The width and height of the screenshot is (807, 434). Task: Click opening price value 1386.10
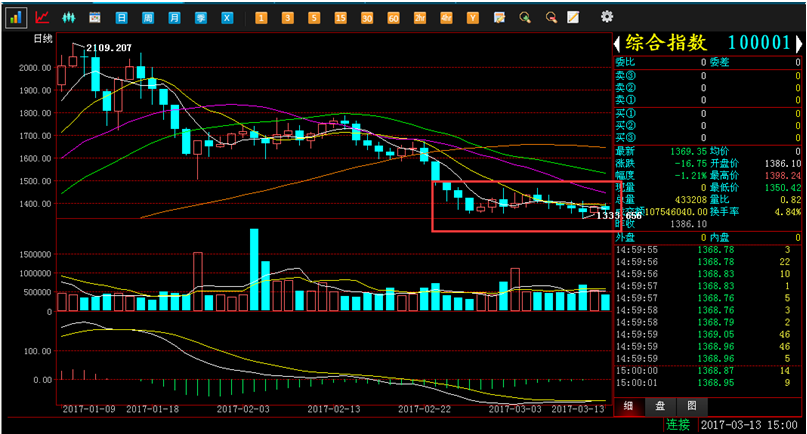click(783, 164)
